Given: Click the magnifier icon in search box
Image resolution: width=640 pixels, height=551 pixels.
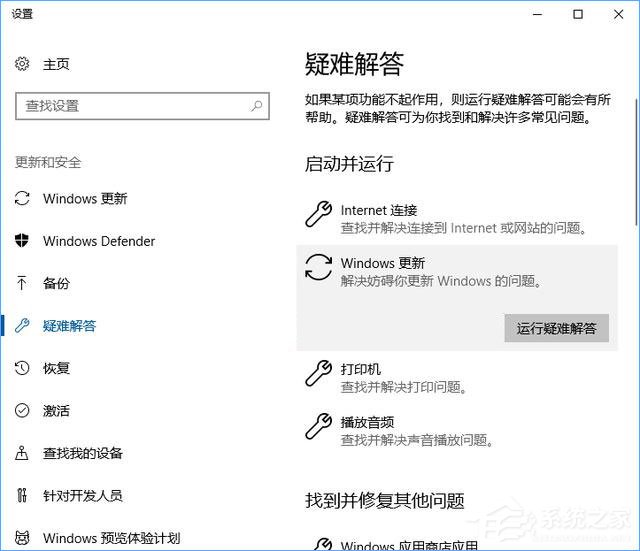Looking at the screenshot, I should (256, 106).
